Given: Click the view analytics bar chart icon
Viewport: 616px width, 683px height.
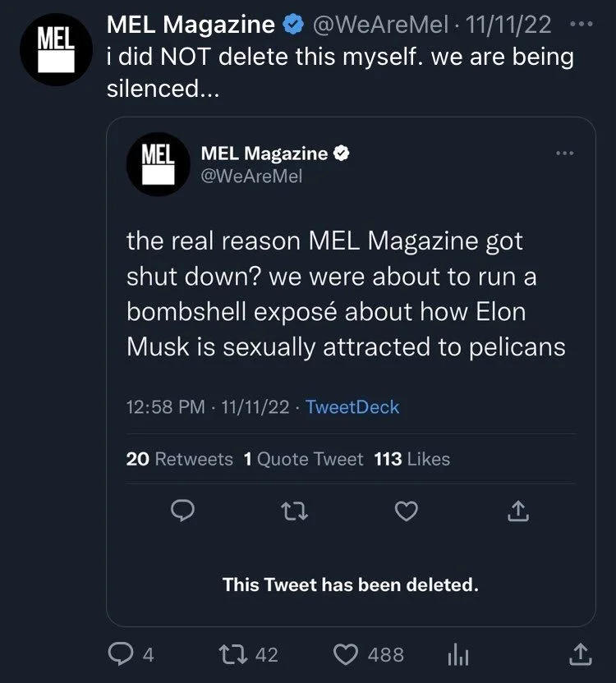Looking at the screenshot, I should click(458, 655).
